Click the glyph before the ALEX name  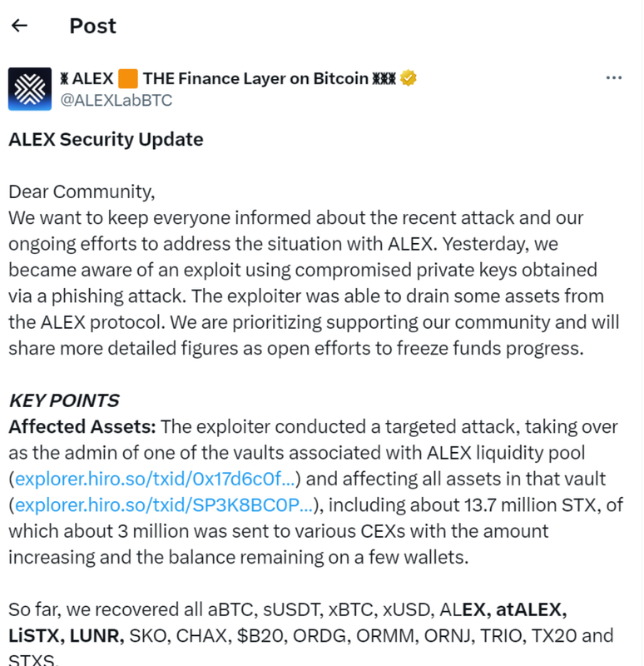(64, 78)
